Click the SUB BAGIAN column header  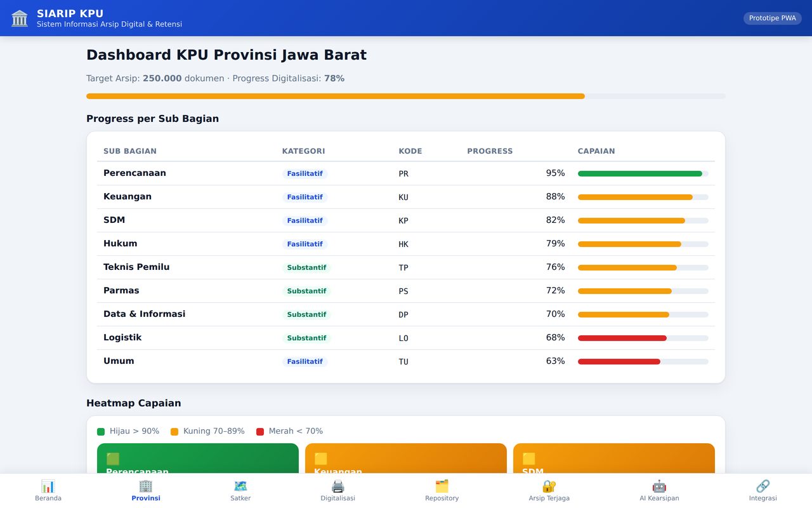[x=130, y=151]
